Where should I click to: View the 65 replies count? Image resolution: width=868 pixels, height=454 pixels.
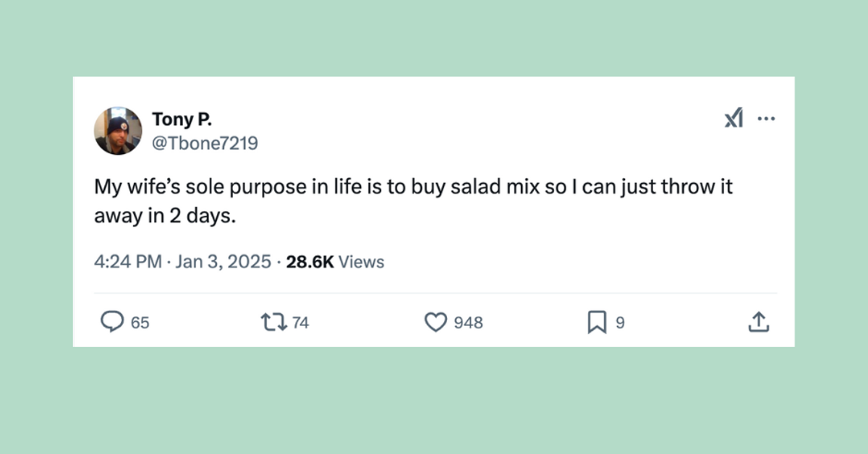click(x=140, y=322)
